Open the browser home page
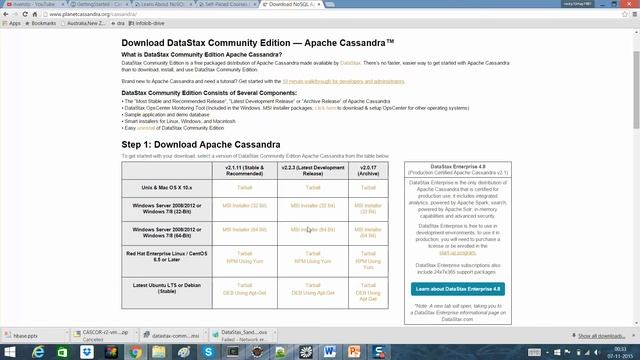The image size is (640, 360). [35, 14]
